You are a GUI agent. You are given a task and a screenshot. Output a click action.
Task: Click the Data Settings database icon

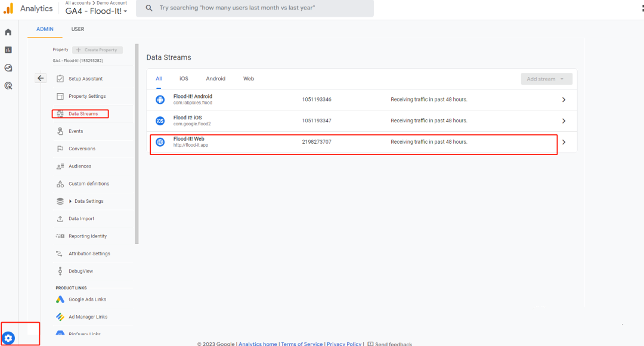point(60,202)
